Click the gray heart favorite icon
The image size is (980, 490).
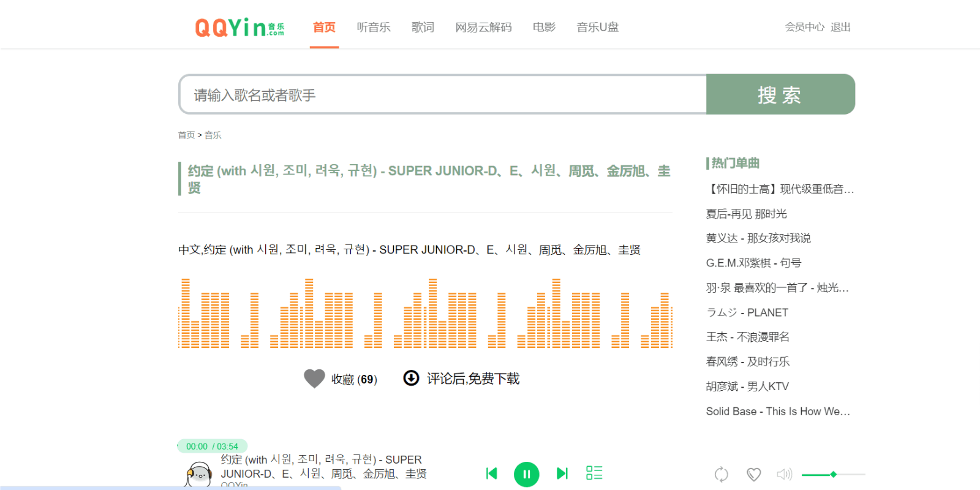click(x=314, y=379)
